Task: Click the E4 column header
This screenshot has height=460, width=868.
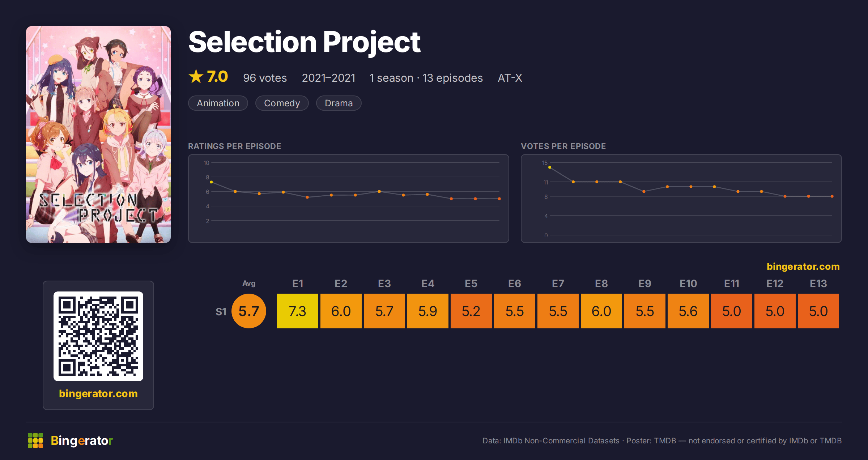Action: [428, 284]
